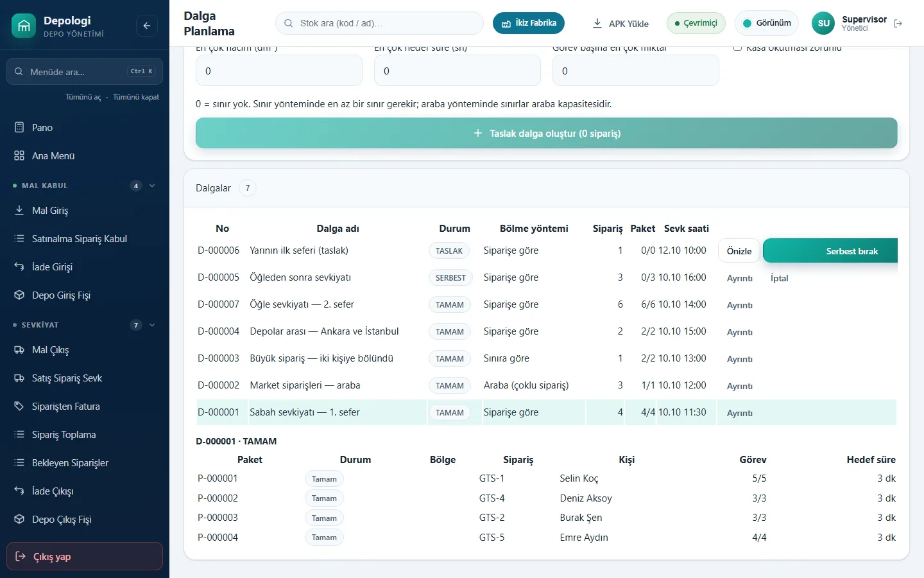The image size is (924, 578).
Task: Select wave row D-000002 Market siparişleri
Action: pyautogui.click(x=547, y=385)
